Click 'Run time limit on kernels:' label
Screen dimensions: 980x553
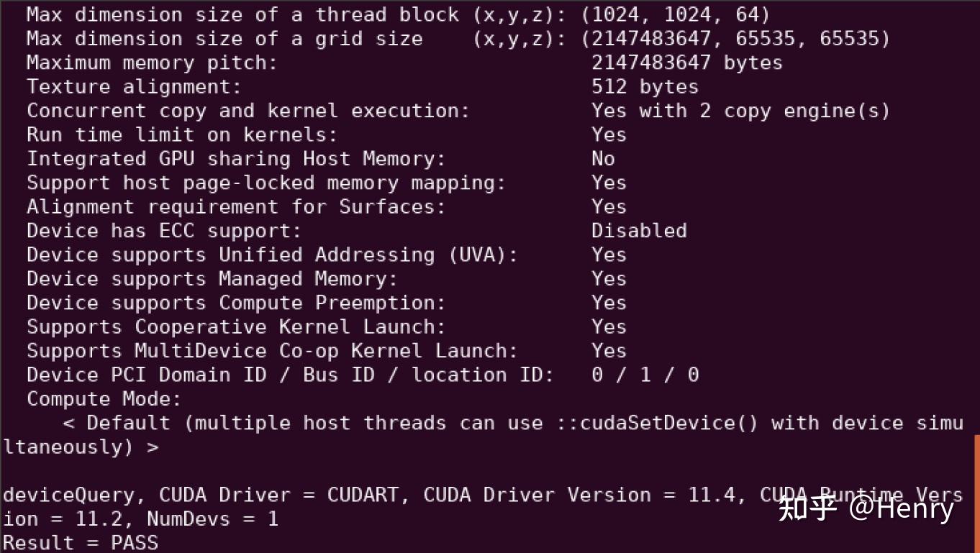[x=182, y=134]
